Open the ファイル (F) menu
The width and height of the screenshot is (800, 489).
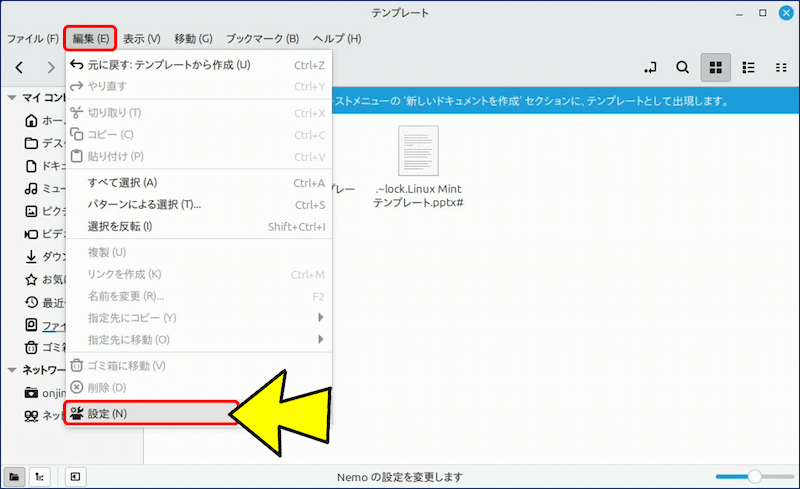click(x=33, y=39)
